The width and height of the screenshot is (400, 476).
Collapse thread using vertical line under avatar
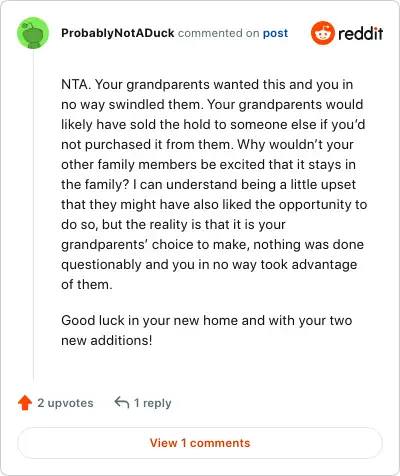click(33, 214)
